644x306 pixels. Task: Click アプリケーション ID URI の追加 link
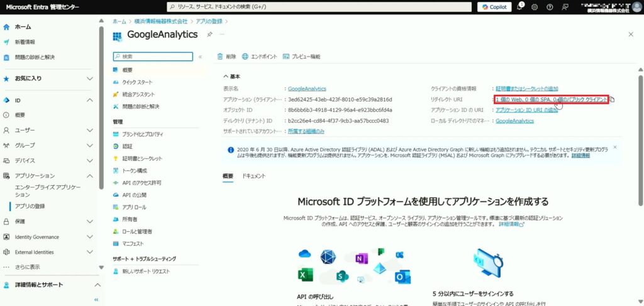coord(527,111)
